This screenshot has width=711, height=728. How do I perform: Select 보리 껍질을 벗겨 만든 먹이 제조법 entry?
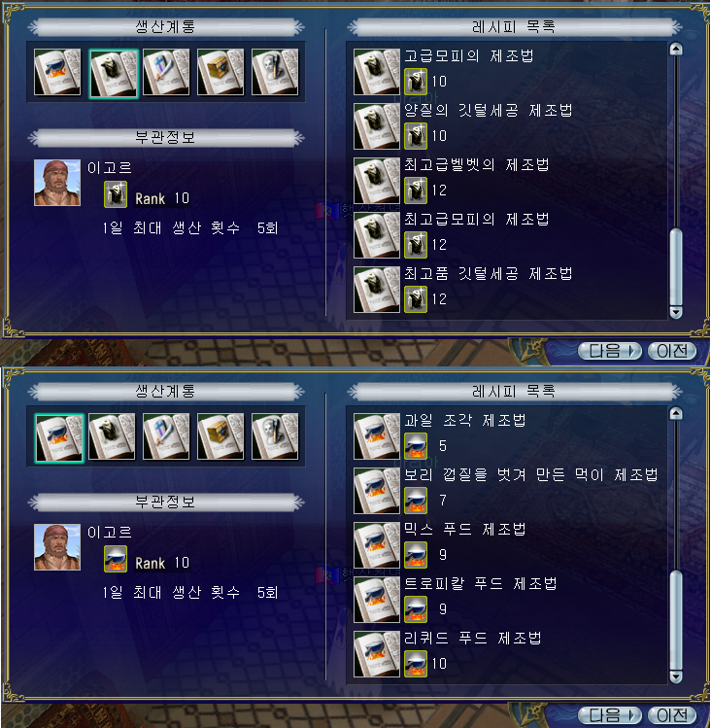tap(508, 490)
